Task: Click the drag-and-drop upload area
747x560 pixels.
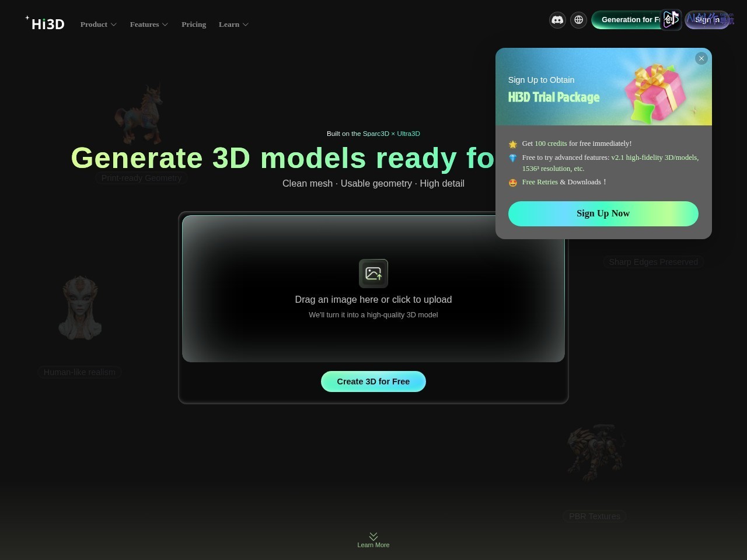Action: pyautogui.click(x=373, y=289)
